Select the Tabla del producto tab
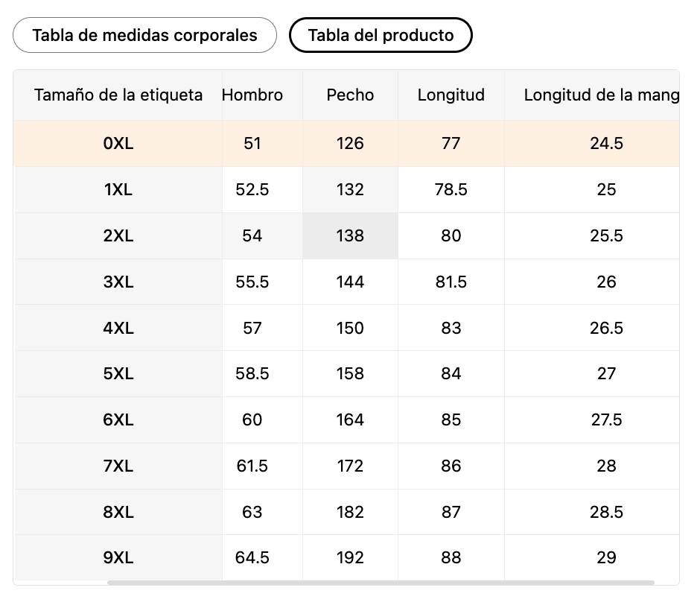Screen dimensions: 700x608 pyautogui.click(x=381, y=35)
